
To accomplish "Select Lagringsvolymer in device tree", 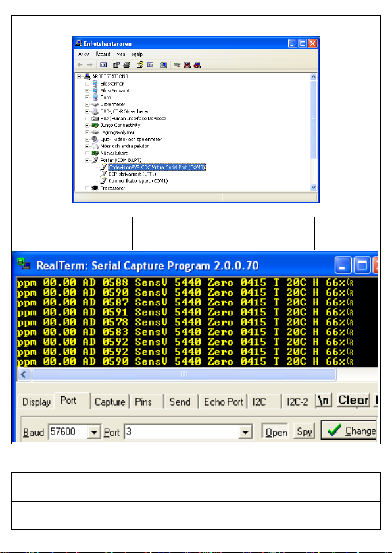I will click(x=117, y=132).
